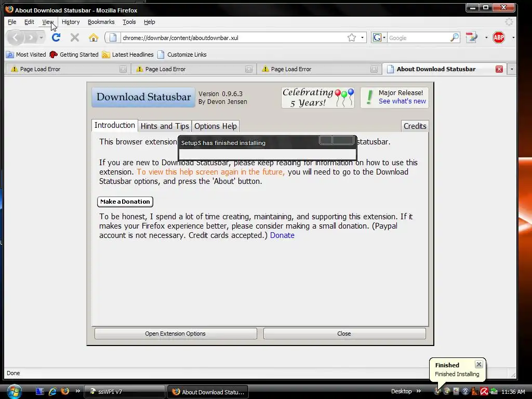Click the Done status bar text
The image size is (532, 399).
pos(13,373)
